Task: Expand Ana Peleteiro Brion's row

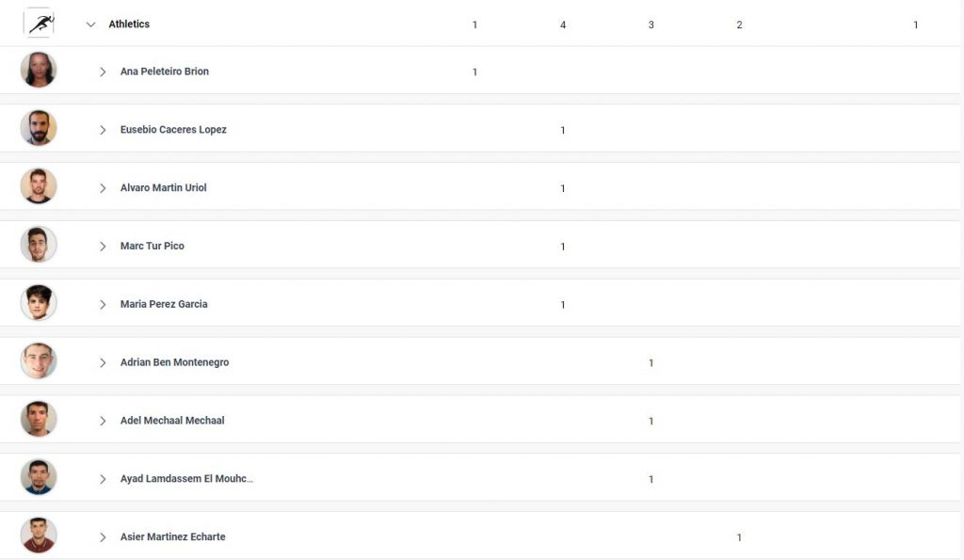Action: point(103,72)
